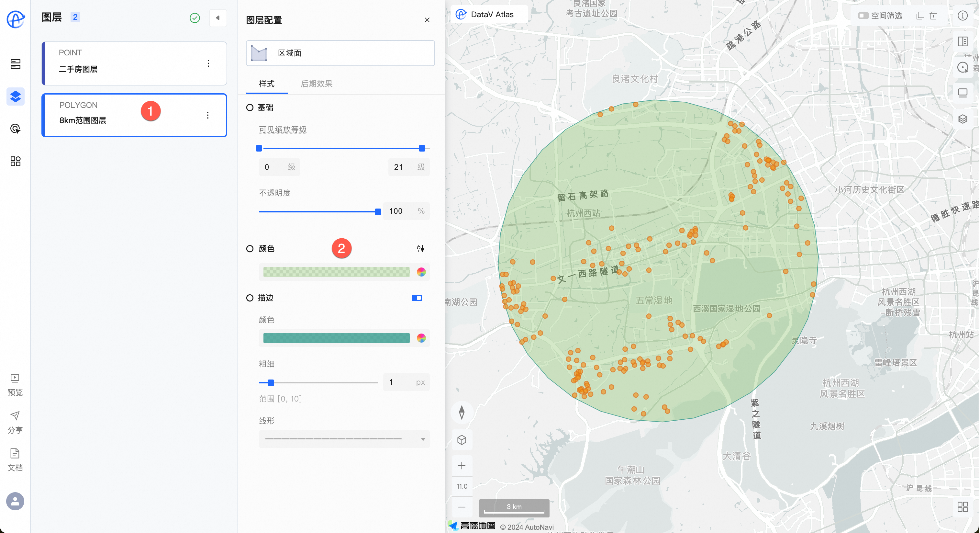This screenshot has width=980, height=533.
Task: Click the opacity slider handle
Action: pyautogui.click(x=378, y=212)
